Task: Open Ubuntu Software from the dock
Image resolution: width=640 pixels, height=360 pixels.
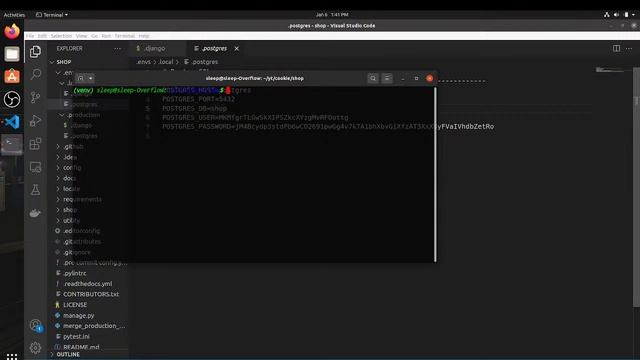Action: point(12,76)
